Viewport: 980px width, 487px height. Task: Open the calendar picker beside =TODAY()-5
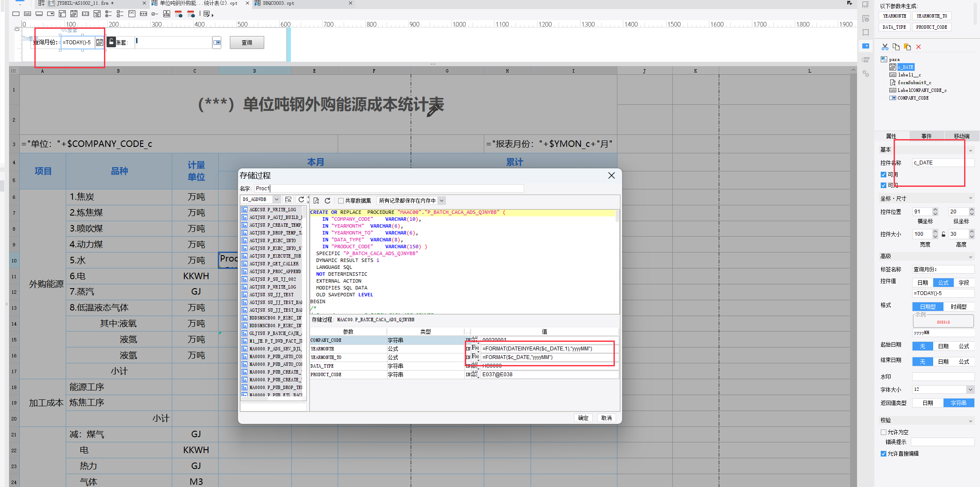[99, 43]
